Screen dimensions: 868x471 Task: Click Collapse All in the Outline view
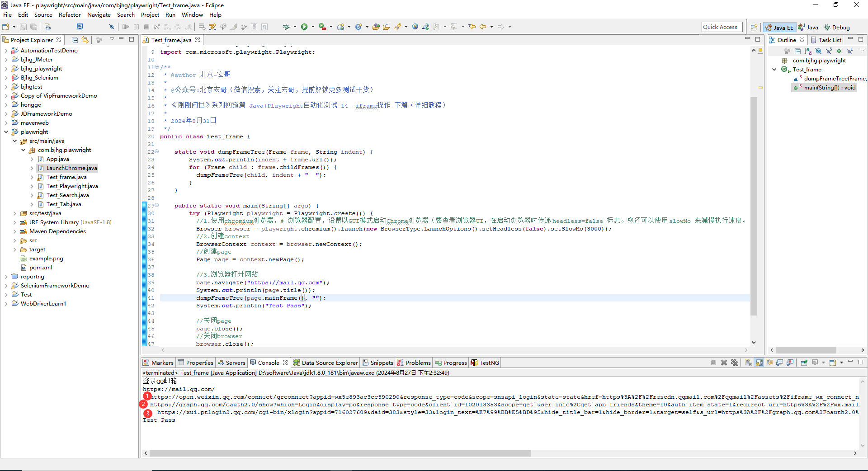(797, 51)
